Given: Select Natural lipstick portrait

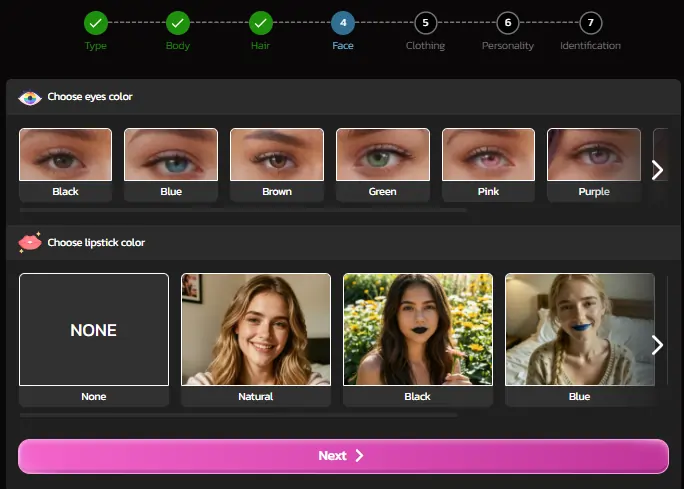Looking at the screenshot, I should 256,329.
